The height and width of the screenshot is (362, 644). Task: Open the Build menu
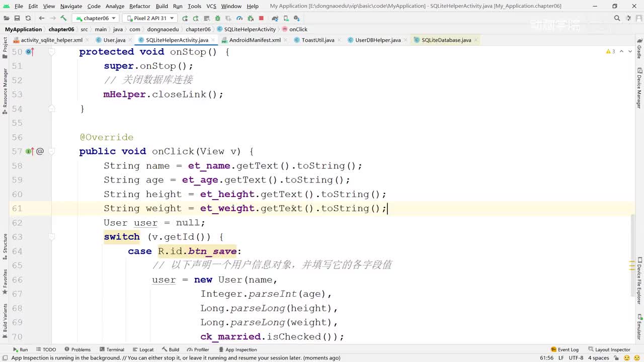click(162, 6)
